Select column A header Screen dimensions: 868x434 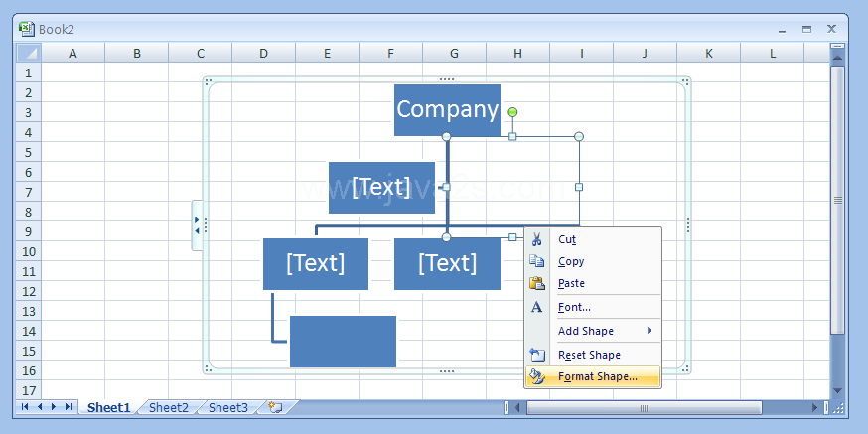(x=72, y=54)
